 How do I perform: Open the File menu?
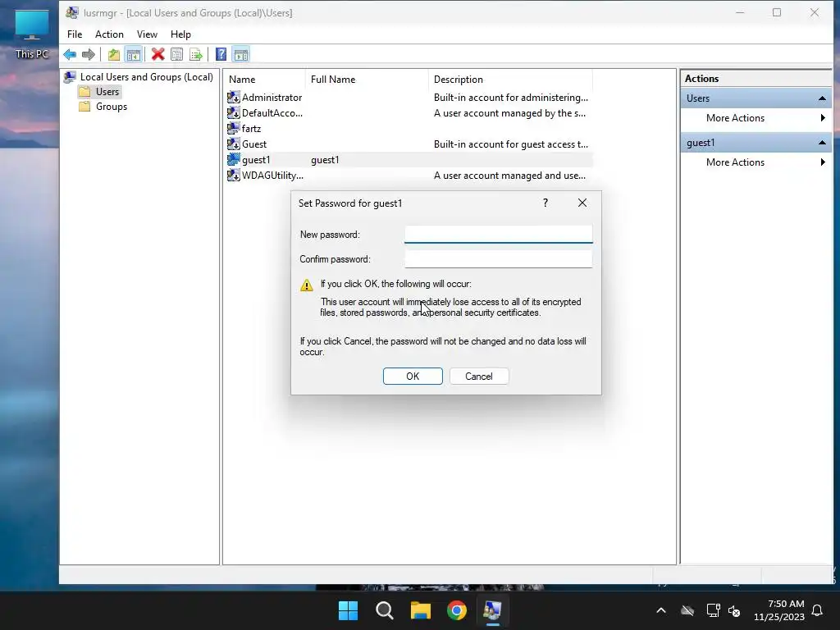click(75, 34)
